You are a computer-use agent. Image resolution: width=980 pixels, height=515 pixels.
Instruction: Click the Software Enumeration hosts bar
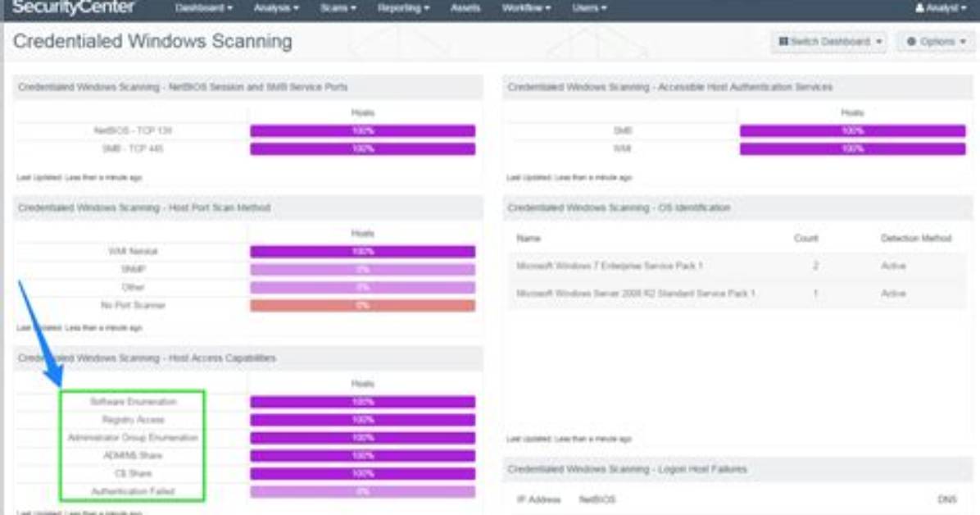[x=362, y=402]
